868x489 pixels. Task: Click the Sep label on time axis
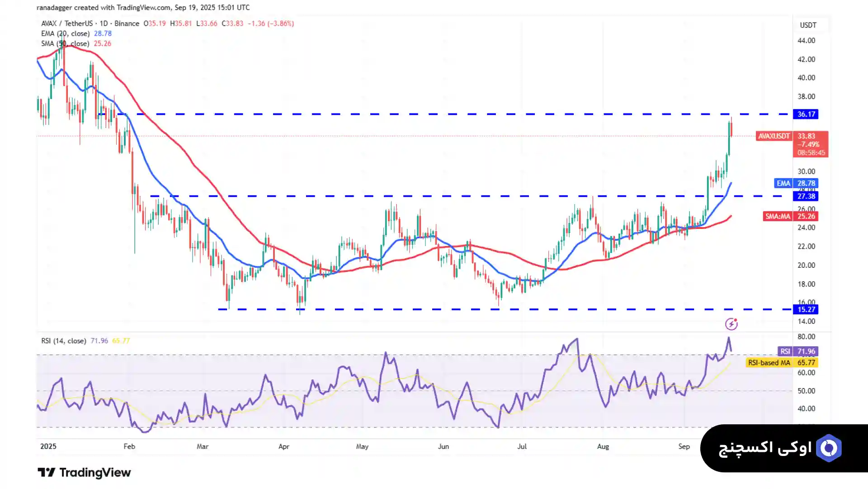click(x=684, y=446)
